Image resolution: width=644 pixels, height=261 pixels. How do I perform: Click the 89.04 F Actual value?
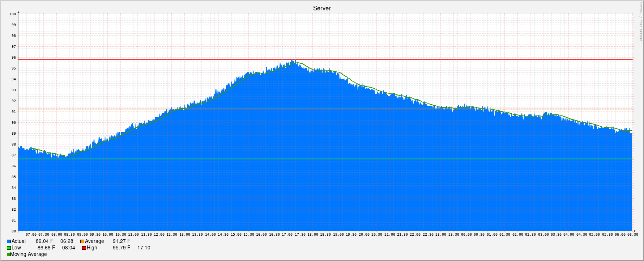44,241
